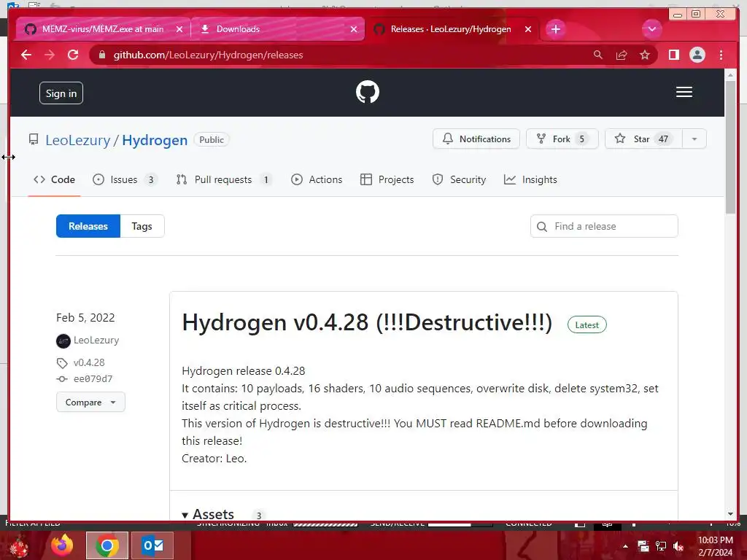This screenshot has width=747, height=560.
Task: Expand the Compare dropdown
Action: coord(90,402)
